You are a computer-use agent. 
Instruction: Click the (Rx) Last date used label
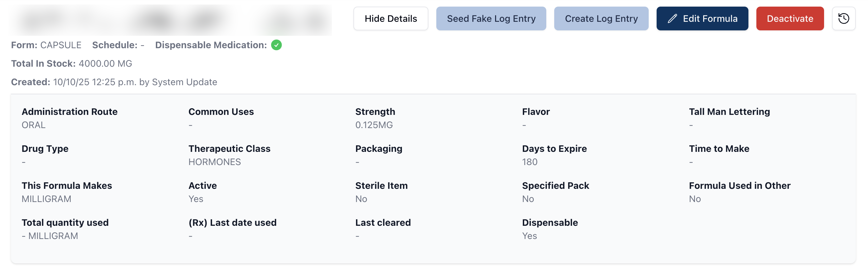tap(232, 222)
